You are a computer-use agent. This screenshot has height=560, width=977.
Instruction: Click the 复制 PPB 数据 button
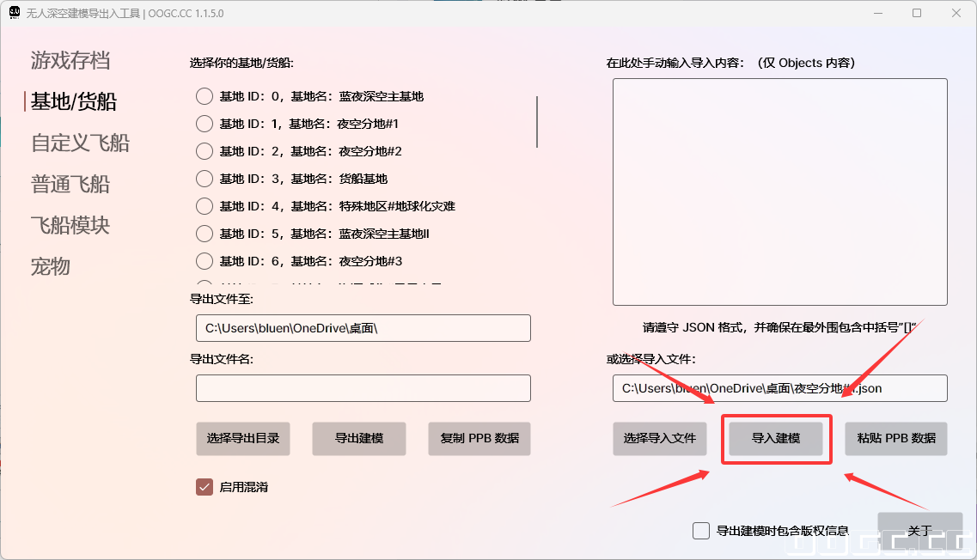point(479,438)
